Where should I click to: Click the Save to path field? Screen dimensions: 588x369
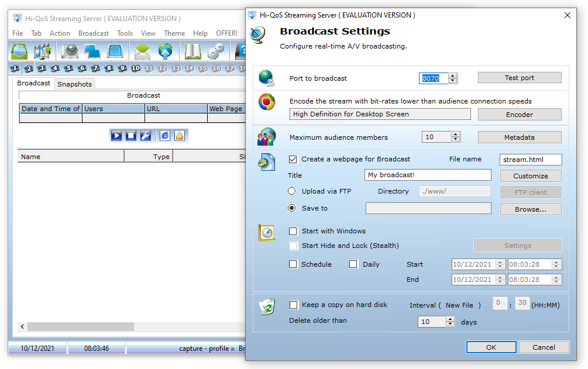tap(428, 208)
